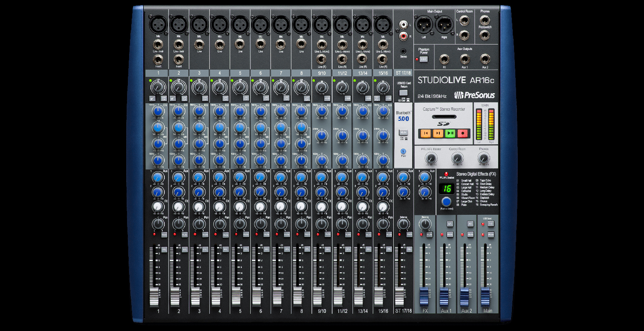Click the red RCA R input
The width and height of the screenshot is (644, 331).
[404, 36]
